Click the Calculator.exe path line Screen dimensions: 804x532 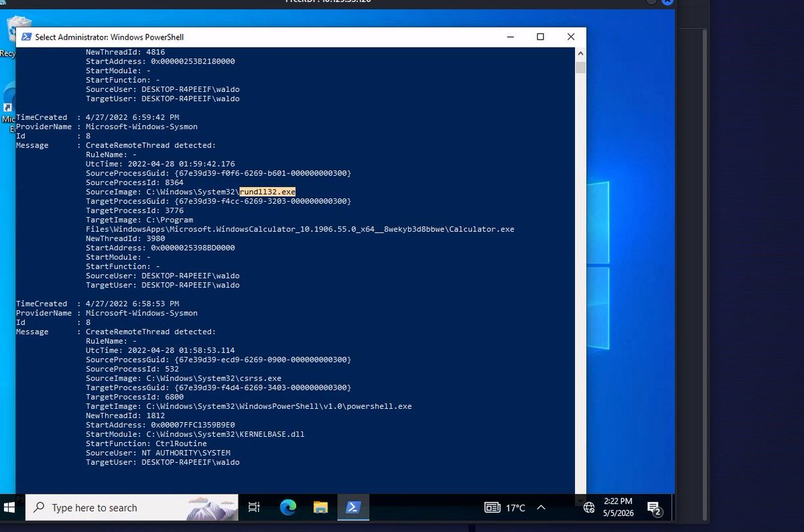click(300, 229)
